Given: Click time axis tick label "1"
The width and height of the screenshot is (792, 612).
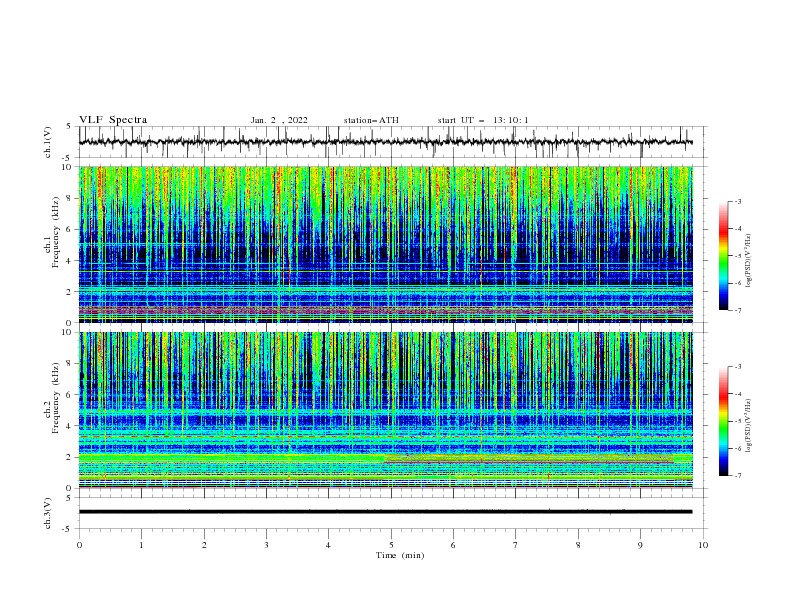Looking at the screenshot, I should pos(141,545).
